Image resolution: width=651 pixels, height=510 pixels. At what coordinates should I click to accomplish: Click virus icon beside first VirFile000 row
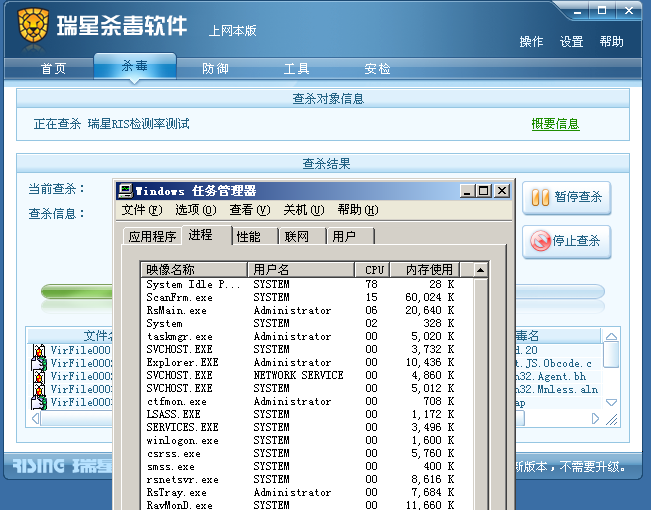coord(39,351)
